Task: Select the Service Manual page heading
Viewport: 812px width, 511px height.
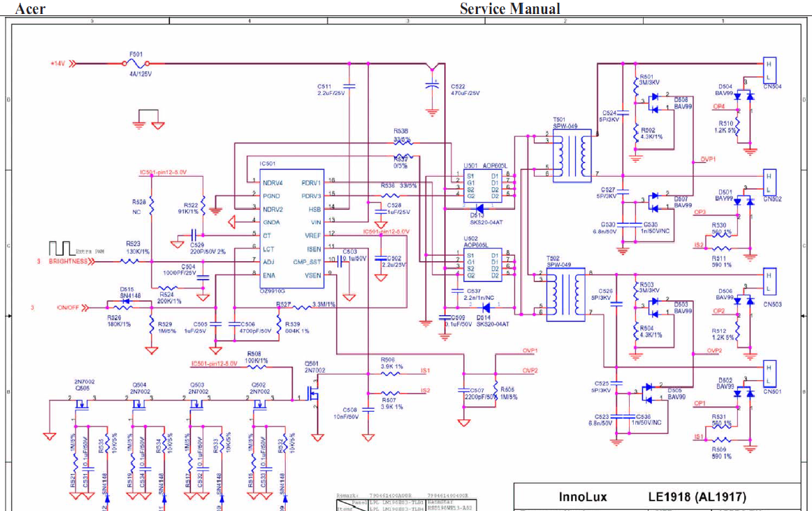Action: pyautogui.click(x=510, y=9)
